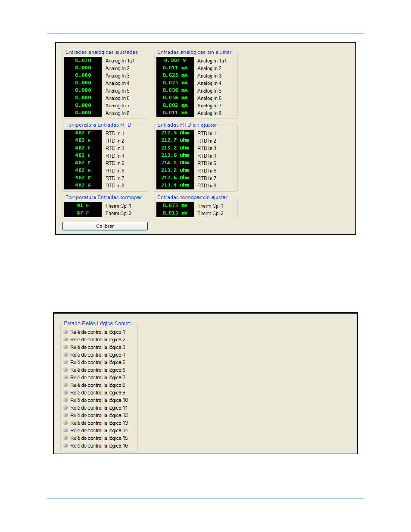Click temperature RTD In 1 value 482 F
The width and height of the screenshot is (411, 532).
pos(83,133)
